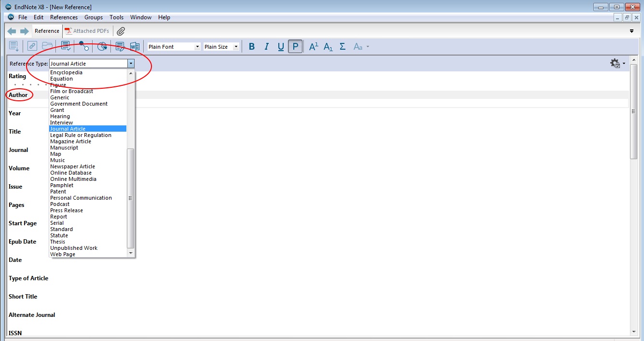Screen dimensions: 644x341
Task: Apply Underline formatting
Action: (x=281, y=47)
